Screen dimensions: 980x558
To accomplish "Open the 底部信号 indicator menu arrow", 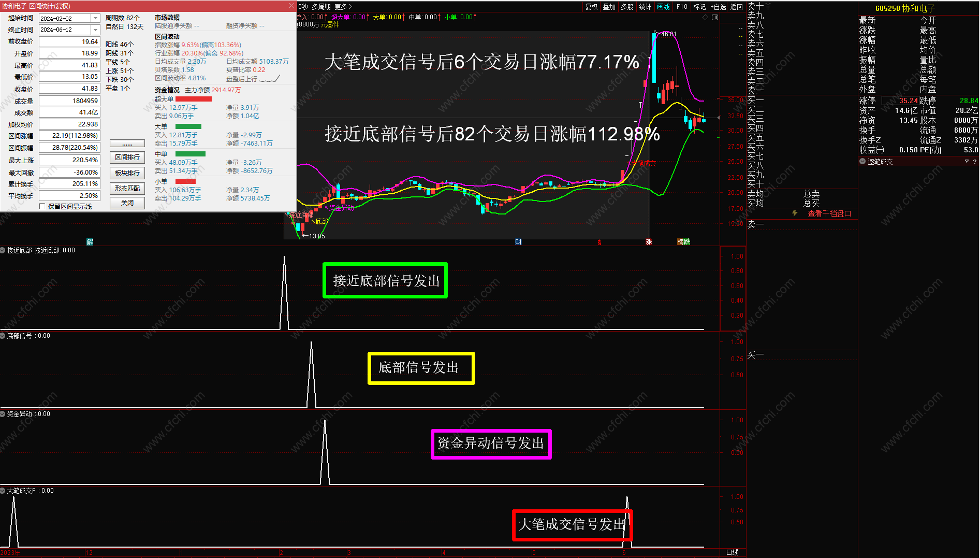I will pos(3,336).
